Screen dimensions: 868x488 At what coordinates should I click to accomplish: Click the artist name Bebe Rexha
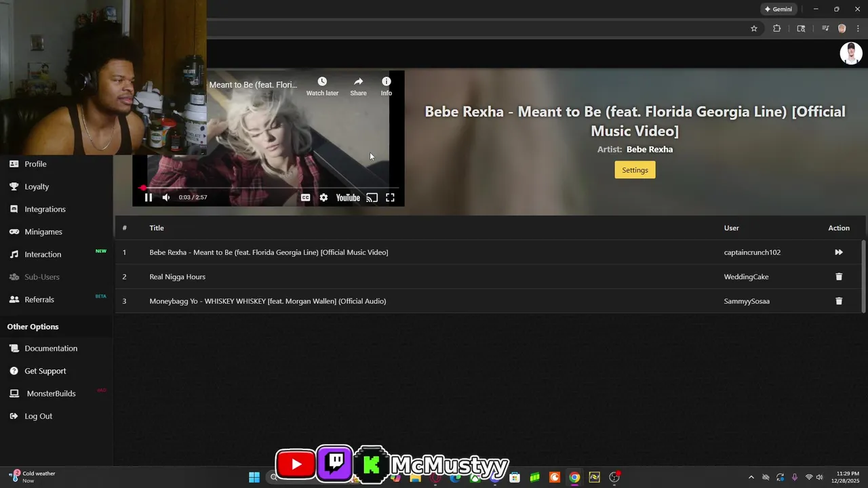coord(650,149)
